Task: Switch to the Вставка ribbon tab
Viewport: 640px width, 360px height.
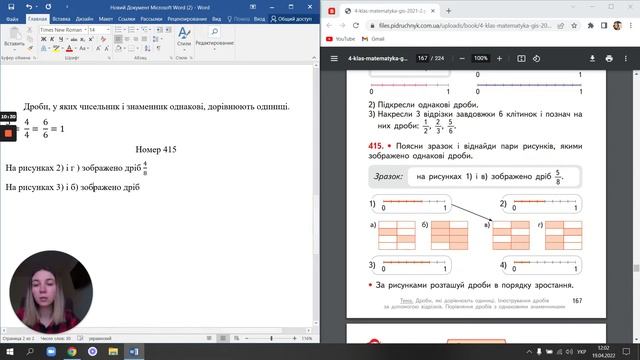Action: pyautogui.click(x=61, y=19)
